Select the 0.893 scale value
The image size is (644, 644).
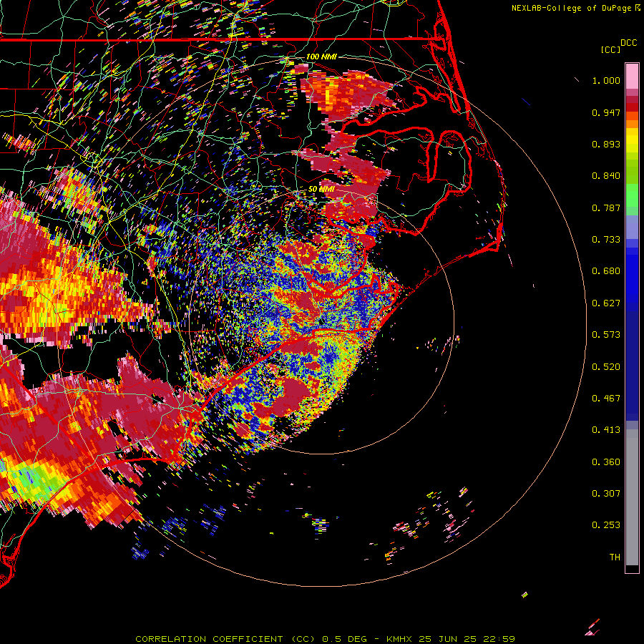pos(606,144)
